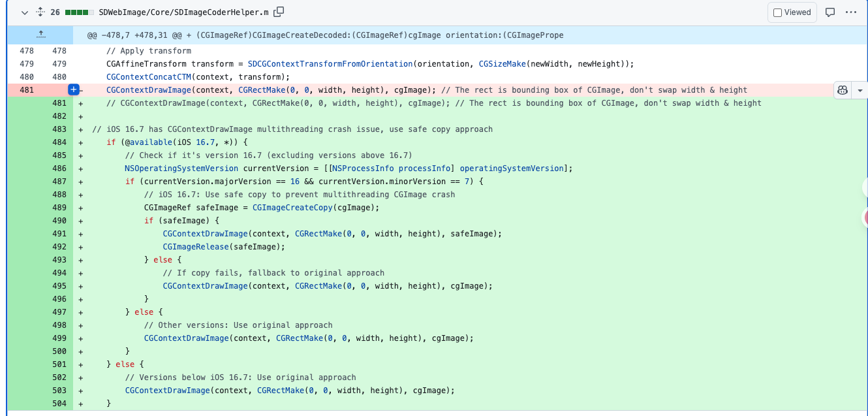Copy the SDImageCoderHelper.m file path
The width and height of the screenshot is (868, 416).
pos(279,12)
